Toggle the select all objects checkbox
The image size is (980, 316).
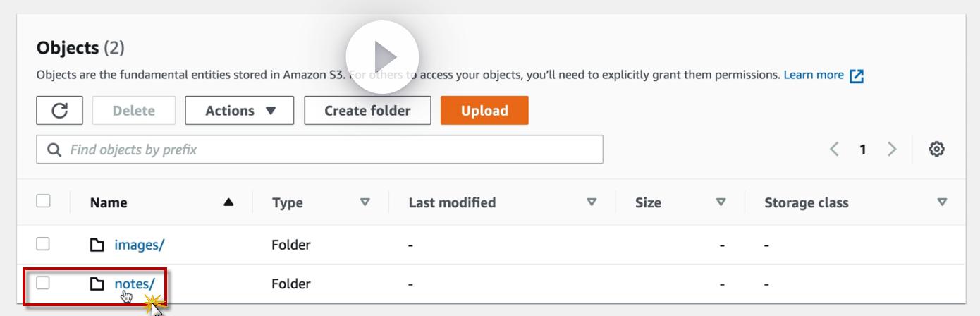[x=44, y=202]
